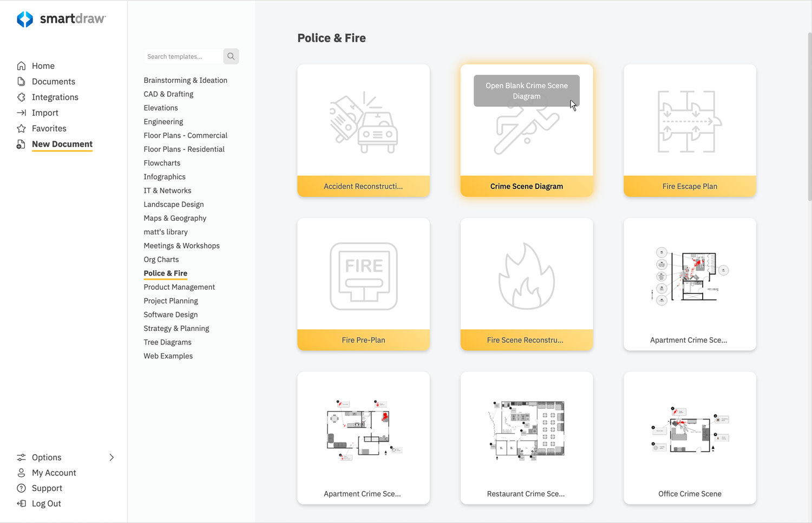Click inside the Search templates field

[x=182, y=56]
